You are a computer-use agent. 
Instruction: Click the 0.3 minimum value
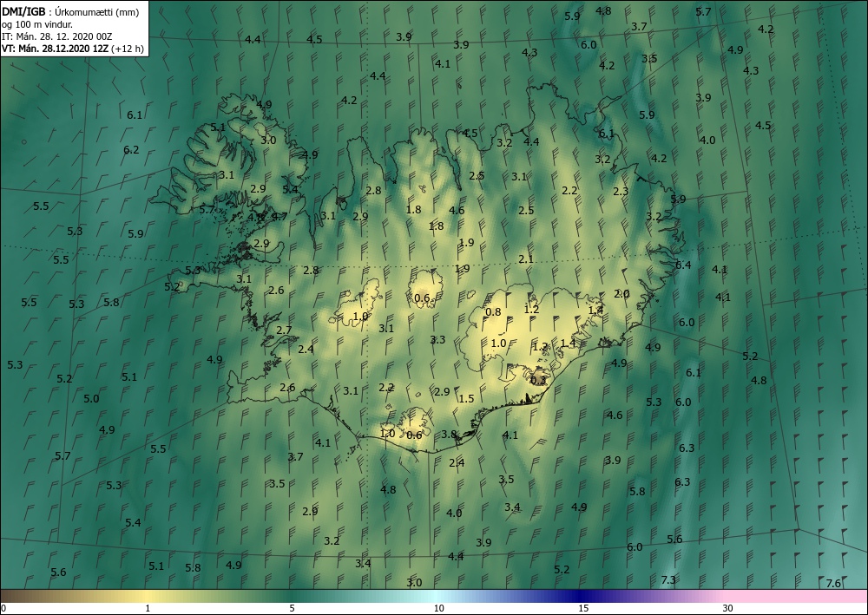[x=538, y=380]
